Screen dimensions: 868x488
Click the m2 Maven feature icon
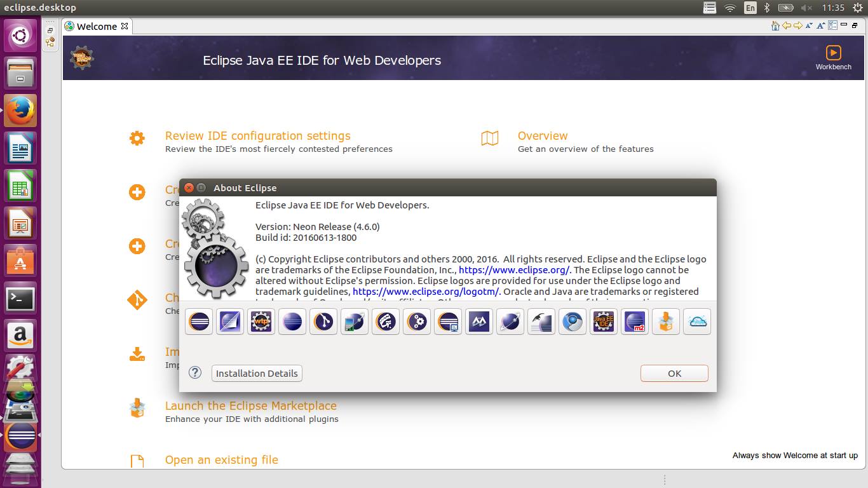[635, 322]
